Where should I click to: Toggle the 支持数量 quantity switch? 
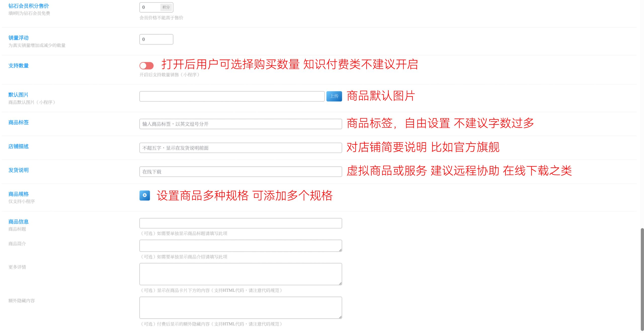click(146, 66)
